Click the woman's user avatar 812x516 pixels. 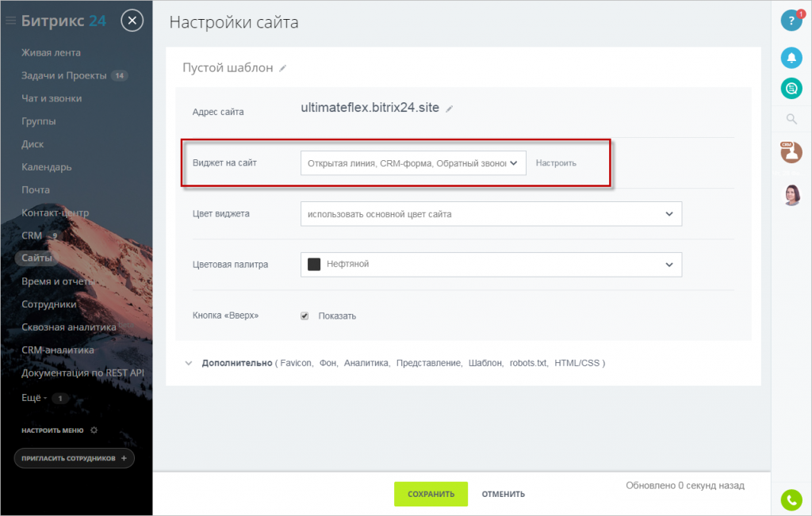point(791,195)
